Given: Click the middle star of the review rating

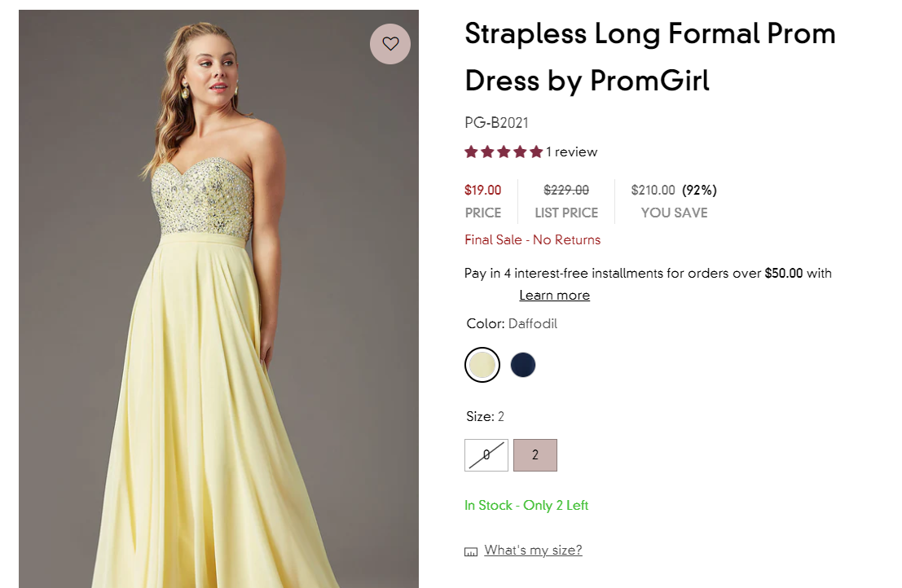Looking at the screenshot, I should click(x=504, y=151).
